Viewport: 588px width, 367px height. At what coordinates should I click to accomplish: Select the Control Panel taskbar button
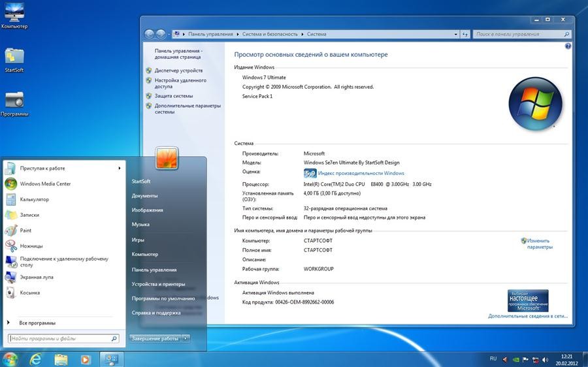111,360
